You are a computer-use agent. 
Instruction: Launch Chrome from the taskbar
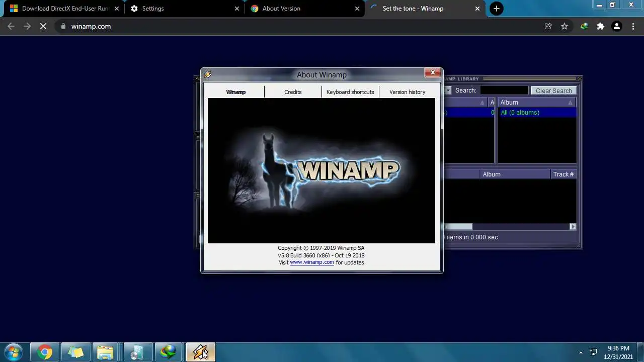45,352
